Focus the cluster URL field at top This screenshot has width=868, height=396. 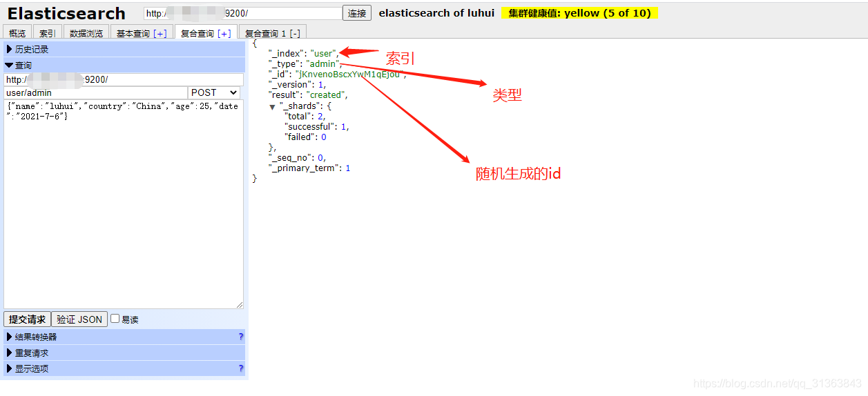[243, 13]
